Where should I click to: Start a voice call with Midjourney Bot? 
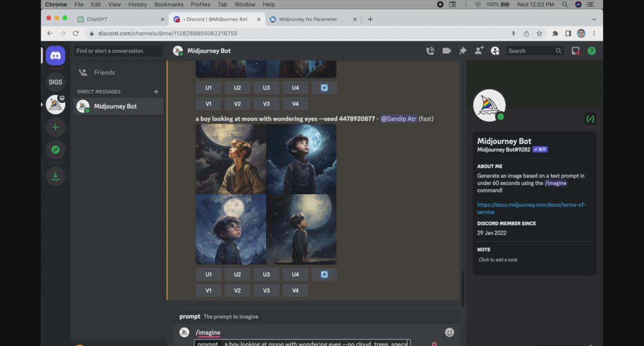click(430, 51)
